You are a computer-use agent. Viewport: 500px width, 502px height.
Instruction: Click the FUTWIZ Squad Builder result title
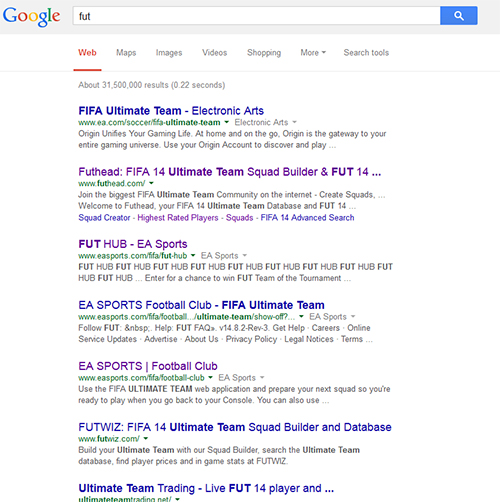point(235,427)
